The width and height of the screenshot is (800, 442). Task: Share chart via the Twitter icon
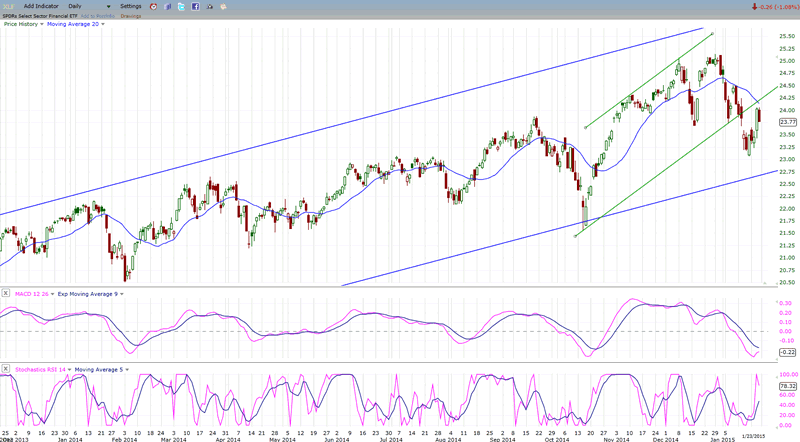point(181,6)
